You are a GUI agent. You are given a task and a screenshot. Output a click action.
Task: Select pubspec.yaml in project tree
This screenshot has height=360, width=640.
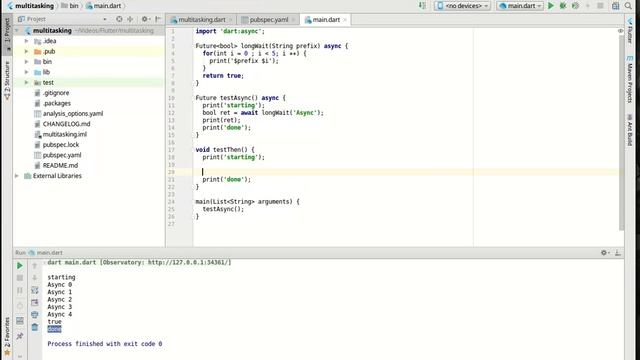(62, 155)
